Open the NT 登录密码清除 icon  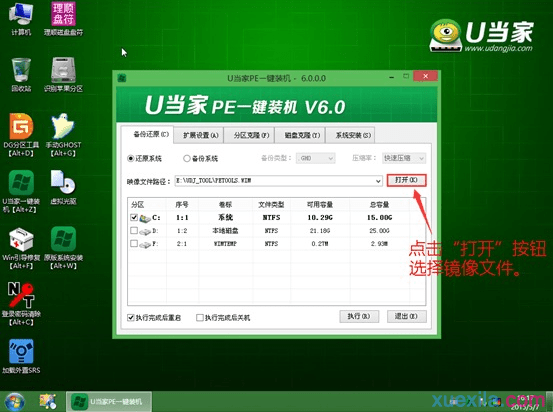(x=21, y=304)
